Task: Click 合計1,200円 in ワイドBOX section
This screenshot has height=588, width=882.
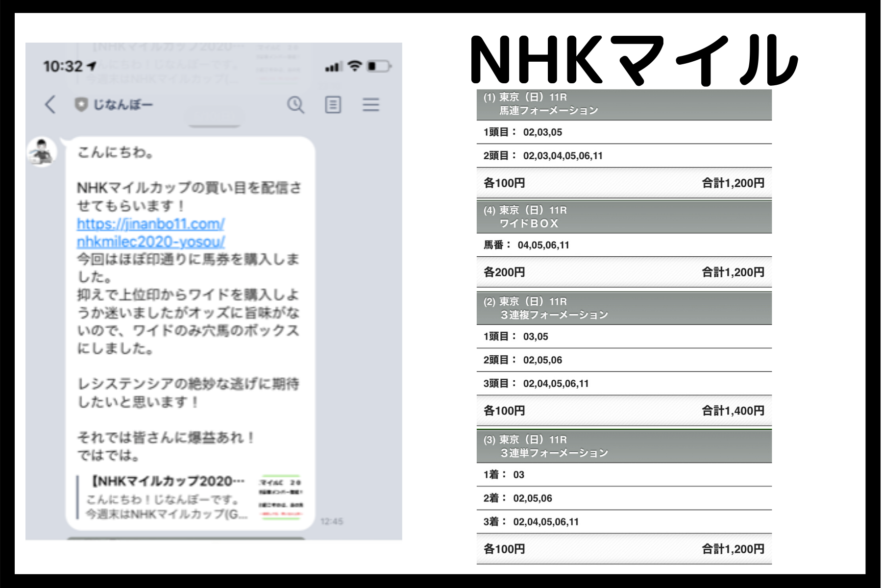Action: click(x=733, y=272)
